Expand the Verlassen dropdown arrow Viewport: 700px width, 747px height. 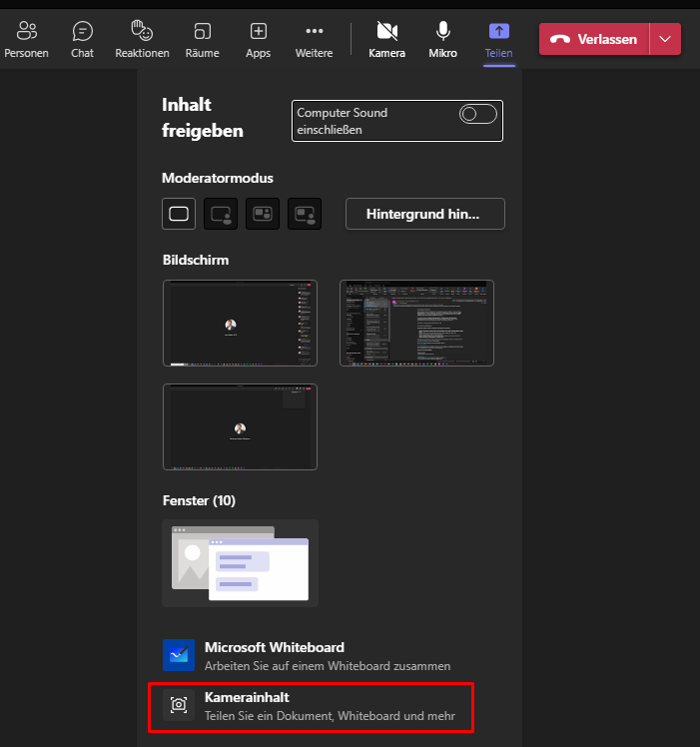pyautogui.click(x=665, y=39)
